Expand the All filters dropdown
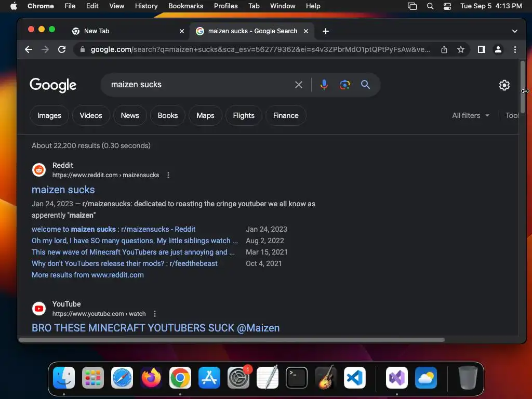Viewport: 532px width, 399px height. [x=471, y=115]
